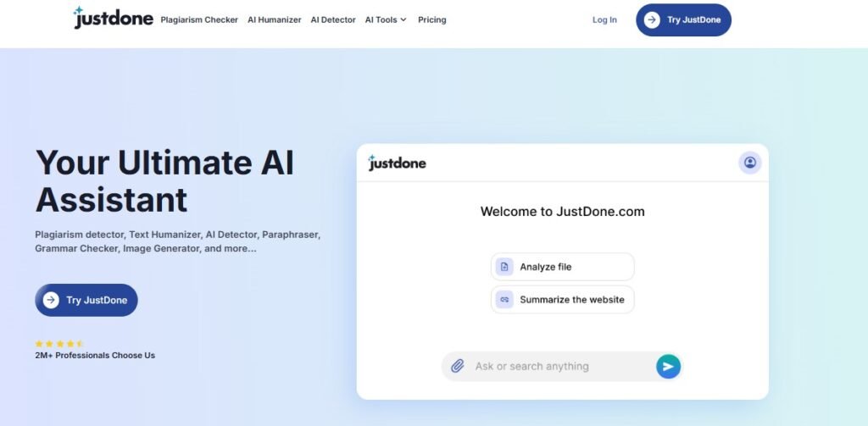Viewport: 868px width, 426px height.
Task: Click the Try JustDone button below the headline
Action: pos(86,300)
